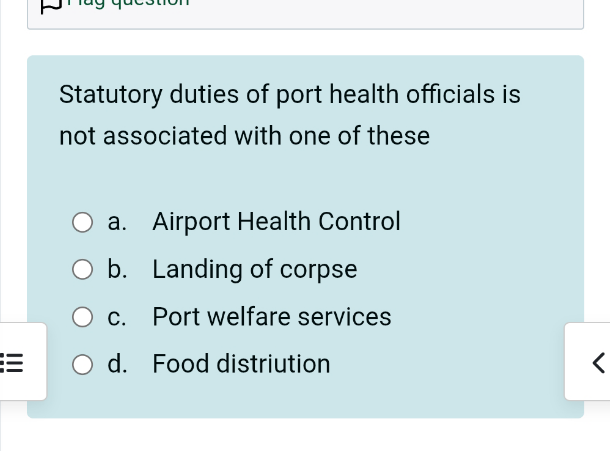
Task: Click the white area below the question panel
Action: [x=300, y=435]
